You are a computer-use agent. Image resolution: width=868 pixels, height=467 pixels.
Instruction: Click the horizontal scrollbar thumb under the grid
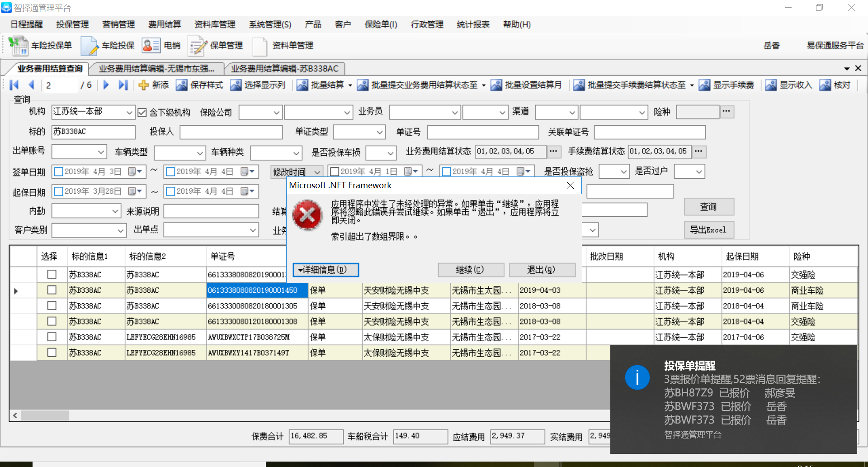(x=45, y=415)
